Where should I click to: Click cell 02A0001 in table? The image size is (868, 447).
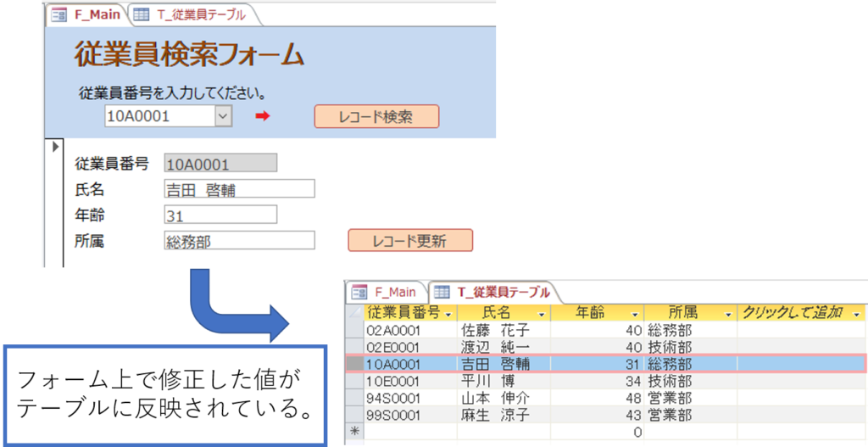(411, 330)
